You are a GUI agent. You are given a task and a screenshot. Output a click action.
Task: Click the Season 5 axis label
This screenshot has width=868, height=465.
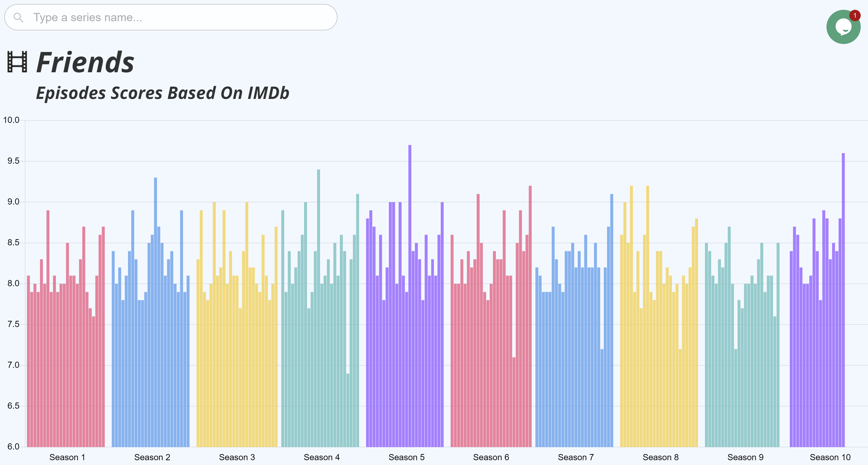point(406,457)
